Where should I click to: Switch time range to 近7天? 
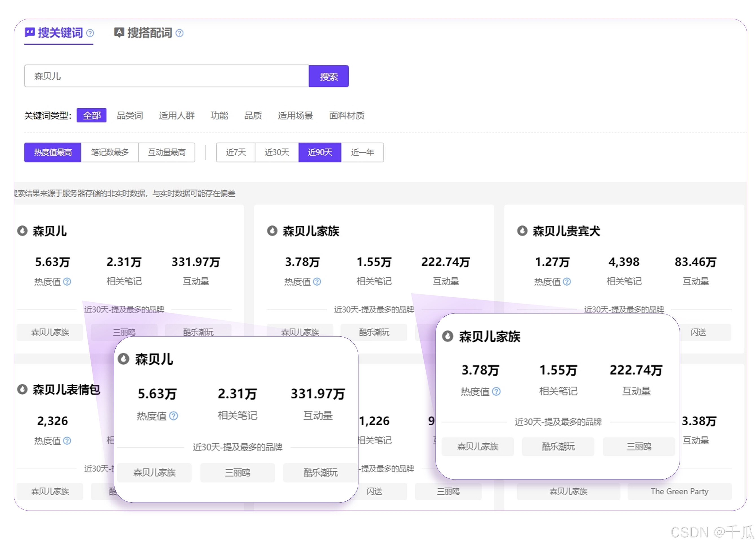(236, 152)
